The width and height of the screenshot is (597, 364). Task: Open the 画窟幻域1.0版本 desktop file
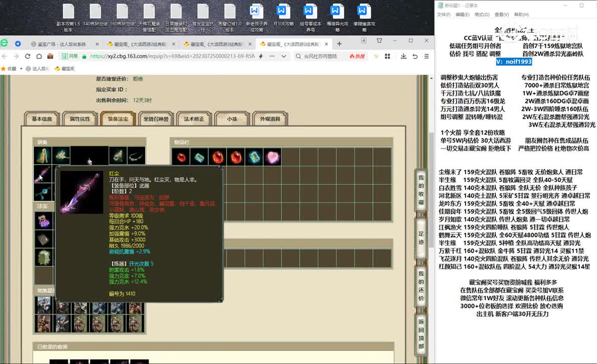[230, 18]
